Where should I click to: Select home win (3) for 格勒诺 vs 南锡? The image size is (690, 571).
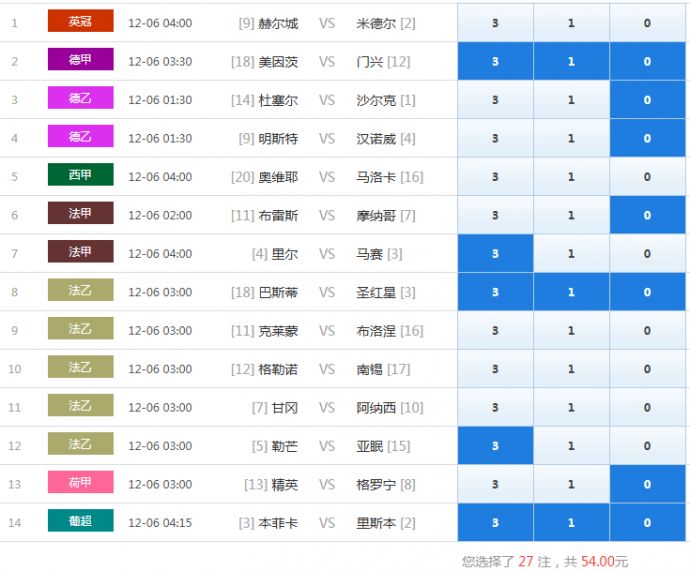[495, 369]
